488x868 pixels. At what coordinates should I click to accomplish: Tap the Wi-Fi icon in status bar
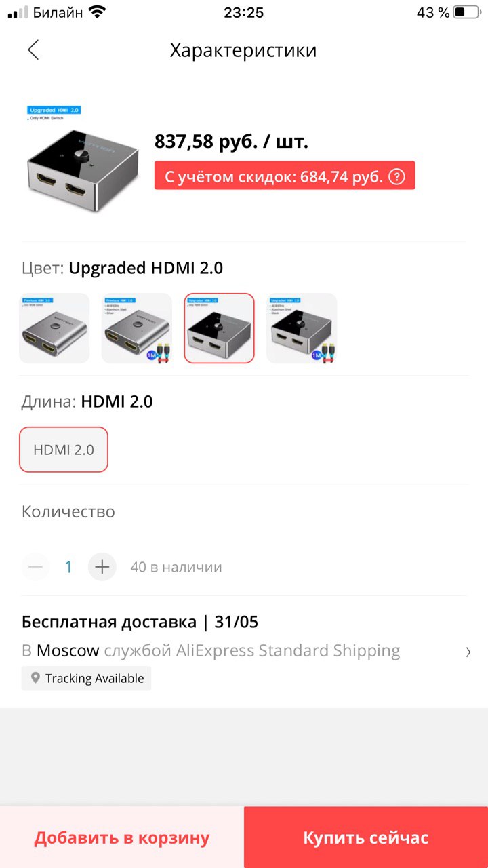98,12
